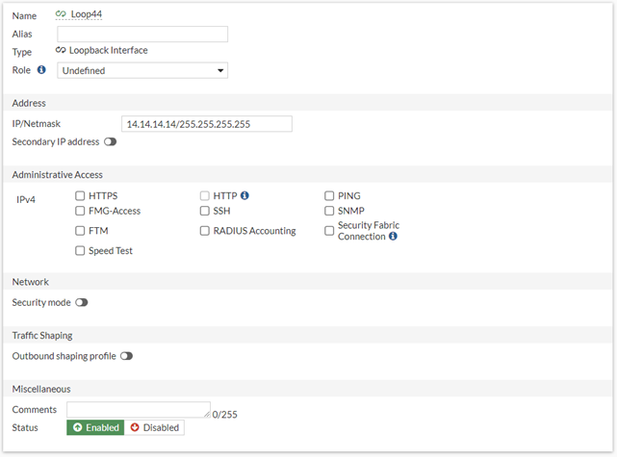The height and width of the screenshot is (457, 617).
Task: Toggle Security mode switch
Action: pos(82,302)
